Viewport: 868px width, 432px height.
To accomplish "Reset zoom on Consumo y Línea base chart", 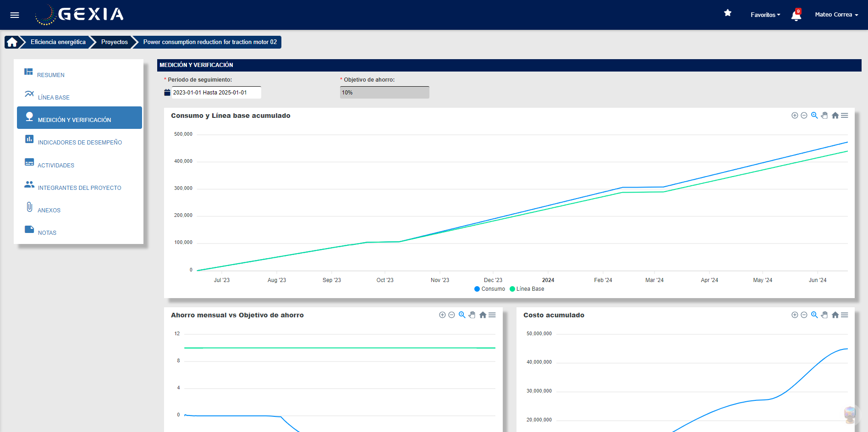I will [x=835, y=116].
